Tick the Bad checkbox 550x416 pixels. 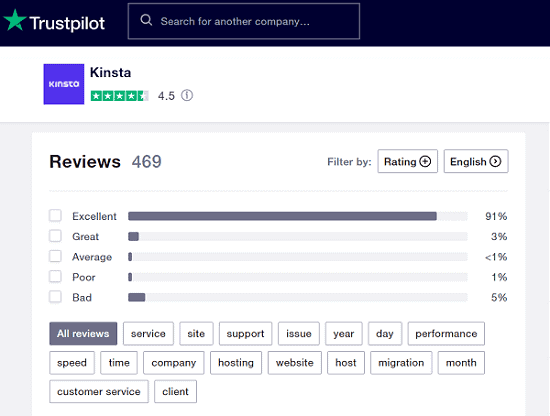click(55, 297)
